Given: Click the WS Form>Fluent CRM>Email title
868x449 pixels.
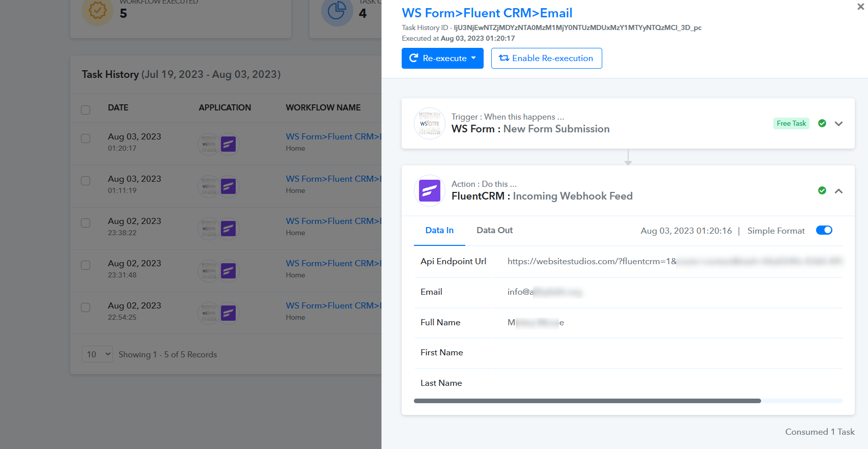Looking at the screenshot, I should (487, 13).
